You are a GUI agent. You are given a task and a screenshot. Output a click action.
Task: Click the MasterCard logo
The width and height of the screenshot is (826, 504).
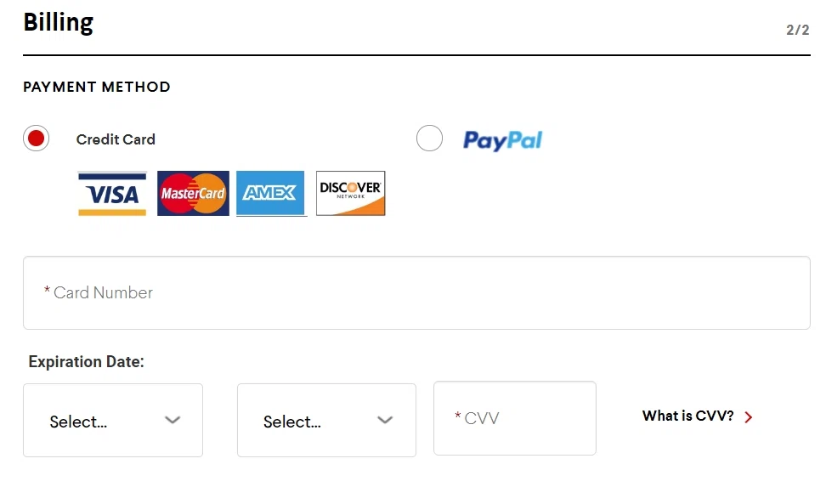(193, 194)
